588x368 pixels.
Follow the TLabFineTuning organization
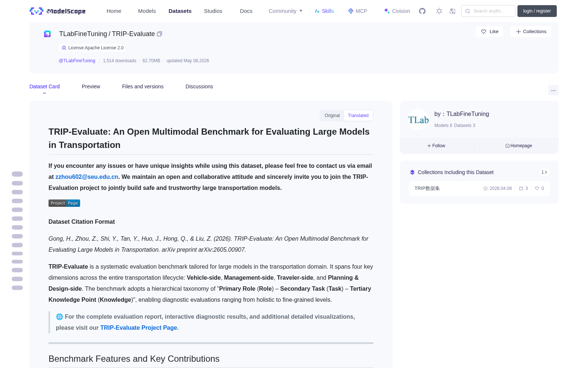(x=436, y=146)
